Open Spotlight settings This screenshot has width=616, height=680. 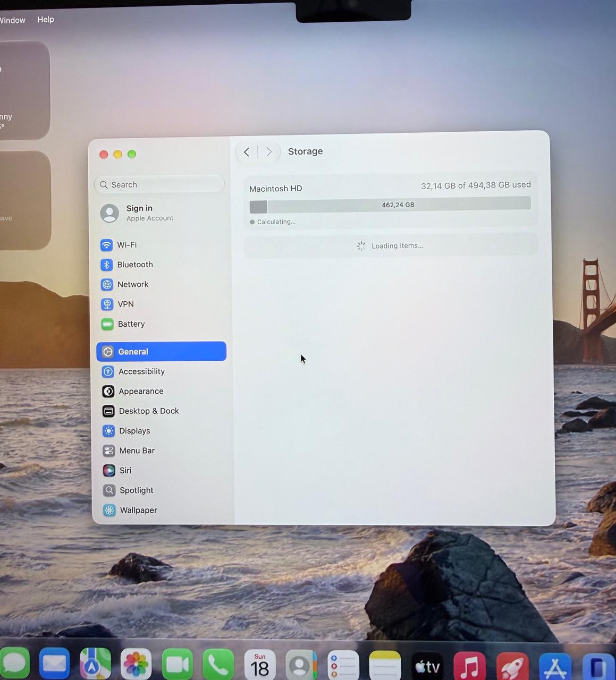162,490
